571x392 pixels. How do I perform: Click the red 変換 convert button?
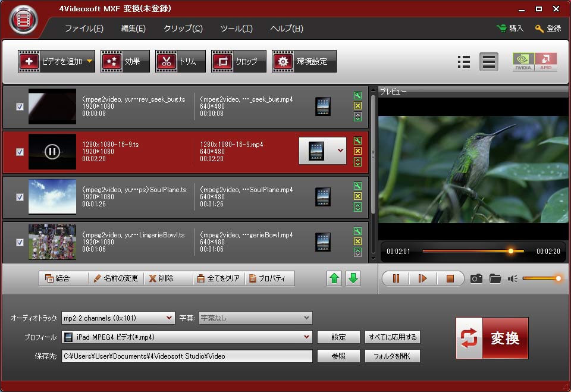tap(492, 338)
